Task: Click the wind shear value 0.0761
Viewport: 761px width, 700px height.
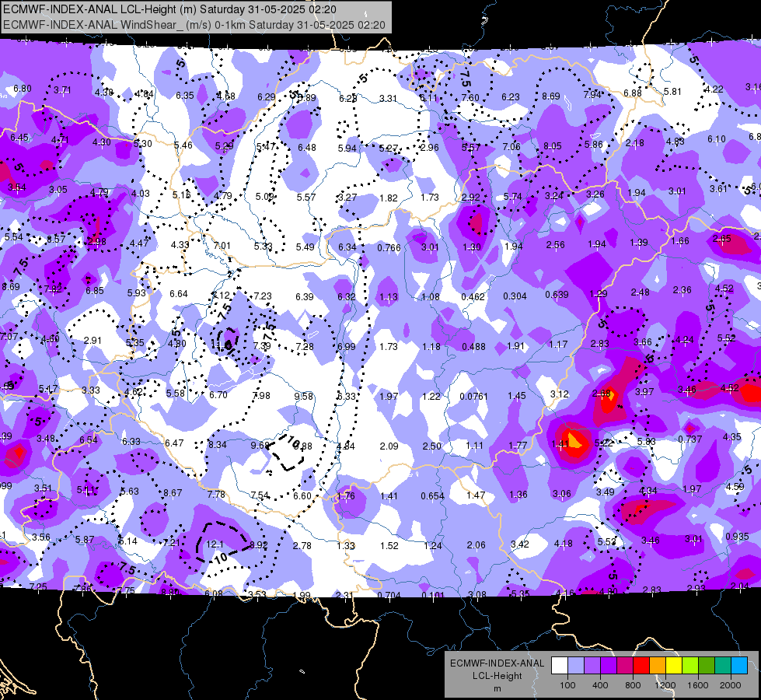Action: (x=473, y=397)
